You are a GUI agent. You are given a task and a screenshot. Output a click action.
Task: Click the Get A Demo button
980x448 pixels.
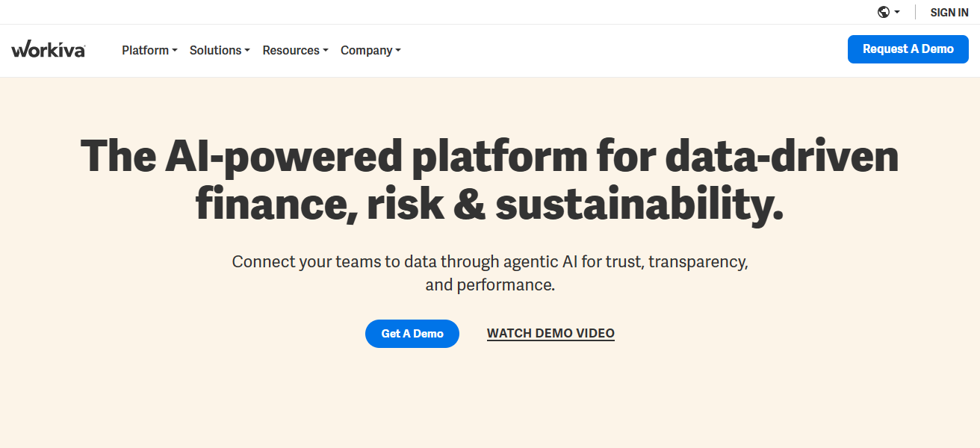point(412,334)
